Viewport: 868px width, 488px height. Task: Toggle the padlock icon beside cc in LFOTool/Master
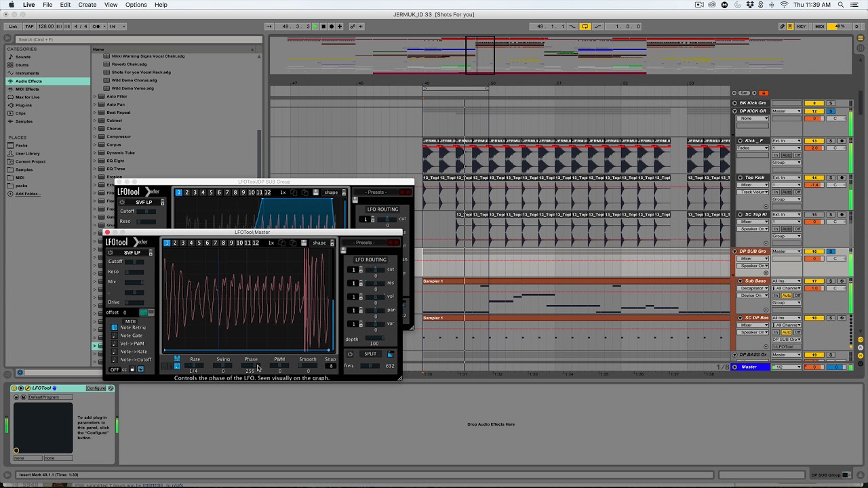[x=132, y=369]
